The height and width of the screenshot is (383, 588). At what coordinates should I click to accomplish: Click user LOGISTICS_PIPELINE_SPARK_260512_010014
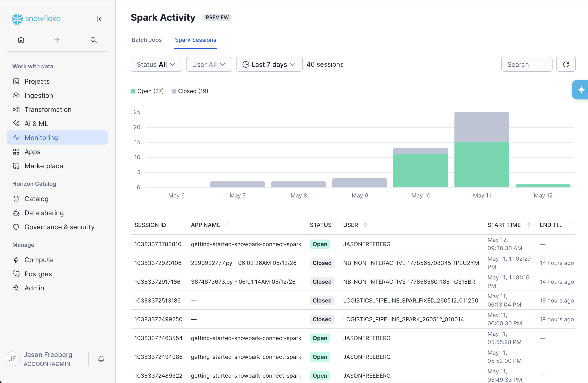tap(403, 319)
